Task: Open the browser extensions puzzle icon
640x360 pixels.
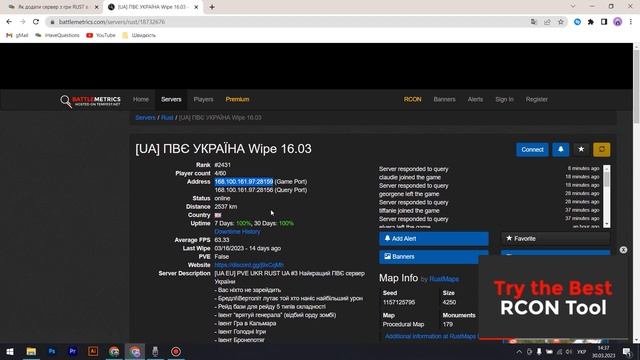Action: point(591,22)
